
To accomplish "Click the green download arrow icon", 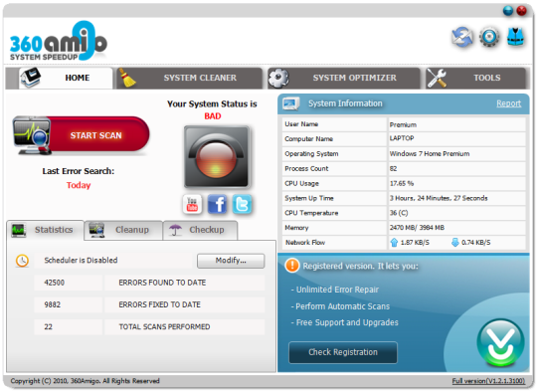I will tap(500, 342).
